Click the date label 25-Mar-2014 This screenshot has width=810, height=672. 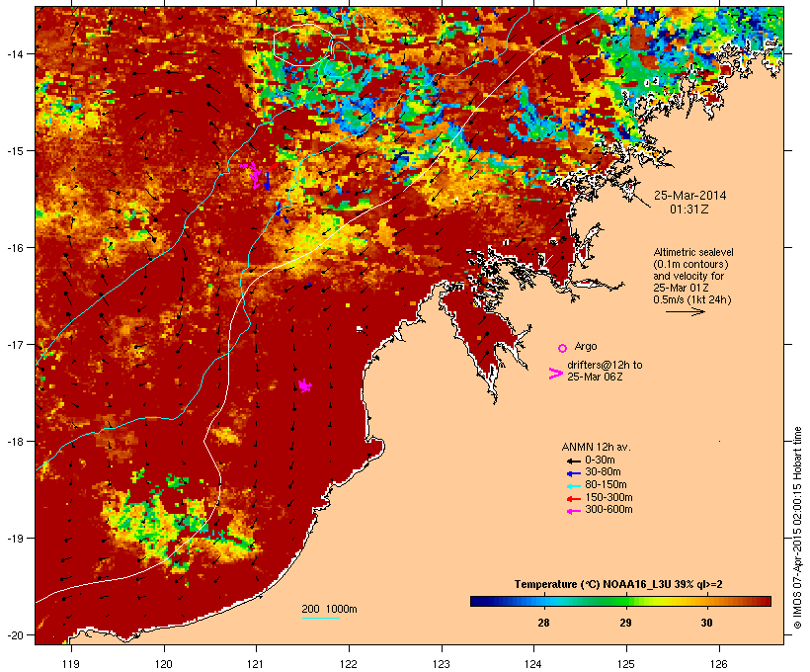click(x=689, y=196)
